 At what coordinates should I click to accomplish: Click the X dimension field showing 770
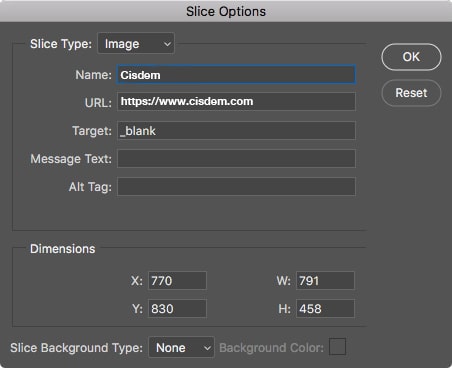pos(177,281)
